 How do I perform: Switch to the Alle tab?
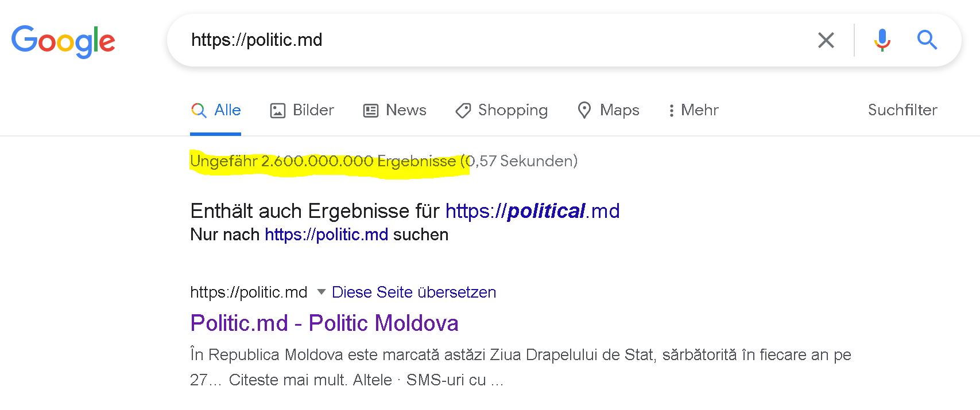coord(227,110)
